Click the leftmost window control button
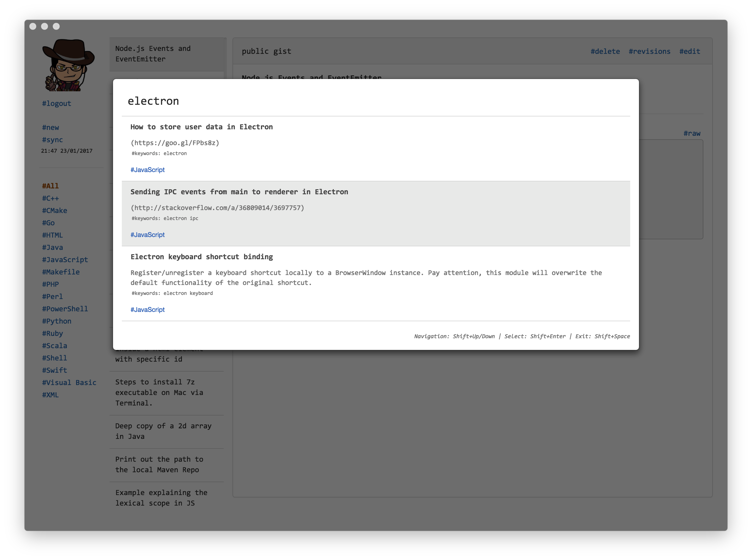752x560 pixels. pos(33,26)
